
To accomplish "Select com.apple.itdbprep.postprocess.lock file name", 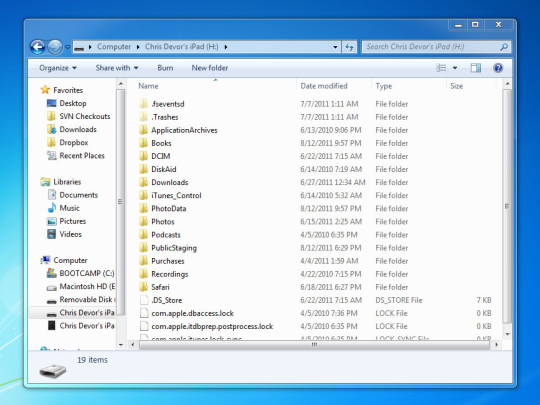I will (x=212, y=326).
